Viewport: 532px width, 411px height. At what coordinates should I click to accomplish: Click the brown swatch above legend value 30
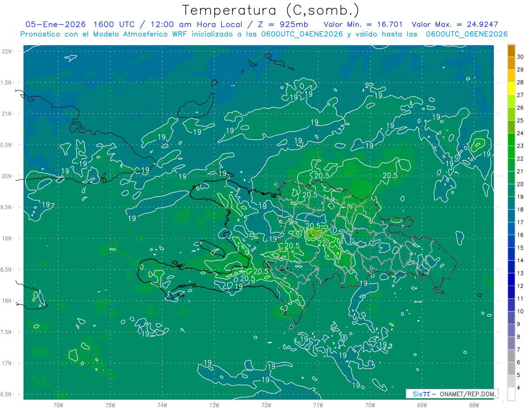click(x=511, y=51)
